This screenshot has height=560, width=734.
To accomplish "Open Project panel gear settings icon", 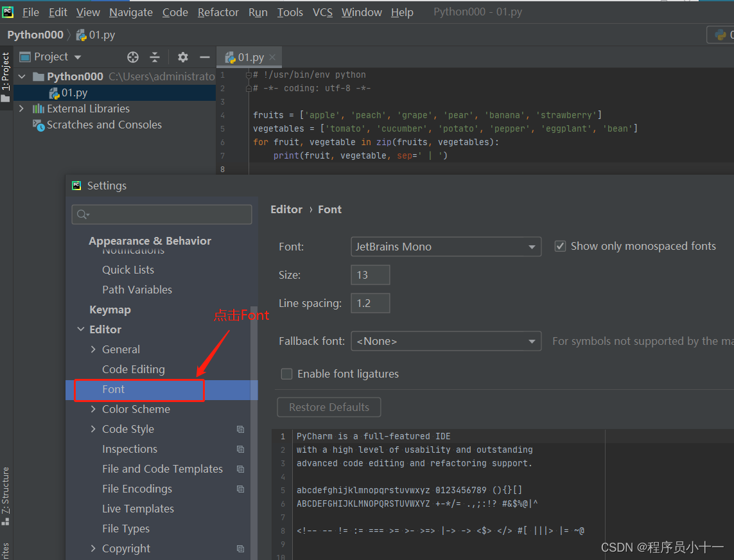I will (x=183, y=57).
